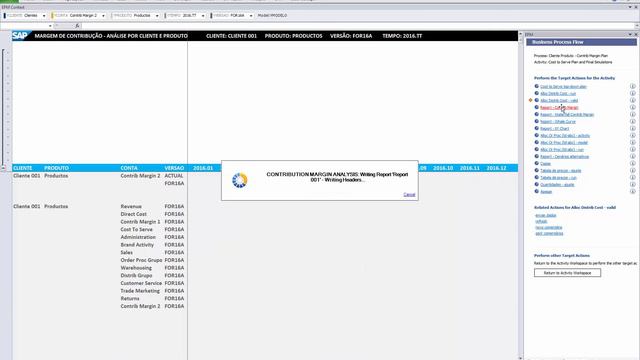Screen dimensions: 640x360
Task: Select the Distrib Grupo cell
Action: (x=136, y=276)
